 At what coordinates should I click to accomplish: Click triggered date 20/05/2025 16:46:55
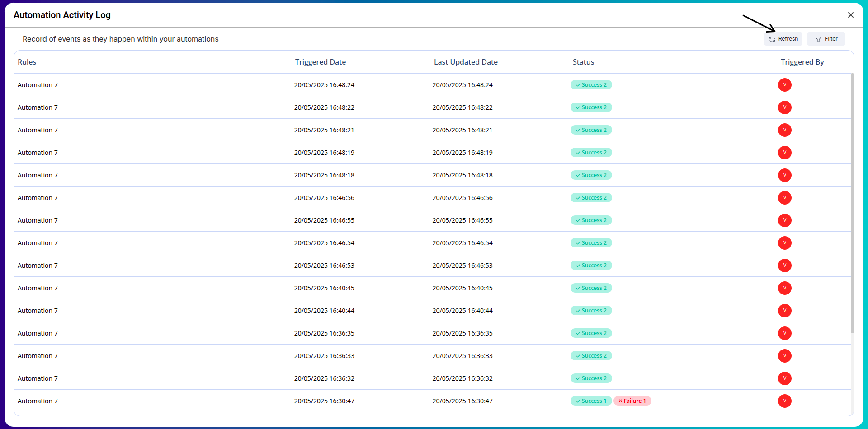[324, 220]
